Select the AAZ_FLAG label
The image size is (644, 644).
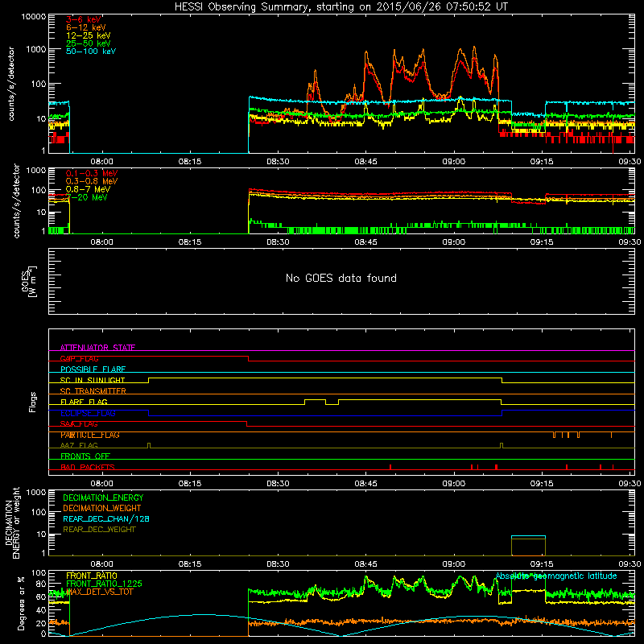click(x=79, y=445)
